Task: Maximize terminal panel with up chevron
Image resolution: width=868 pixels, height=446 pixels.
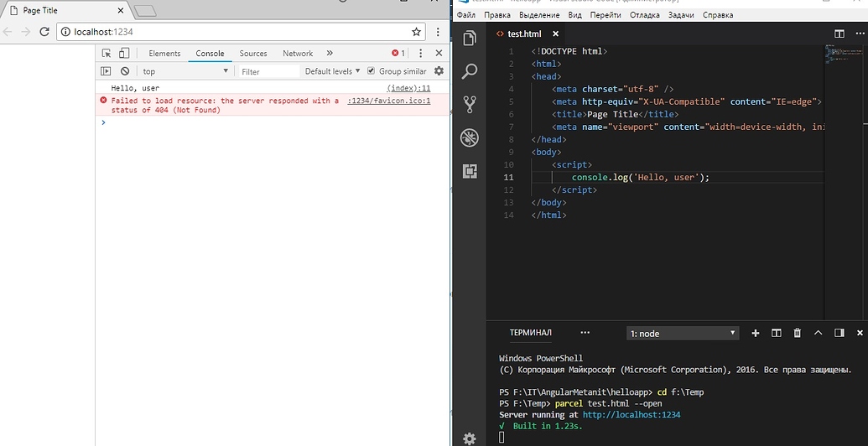Action: click(x=819, y=333)
